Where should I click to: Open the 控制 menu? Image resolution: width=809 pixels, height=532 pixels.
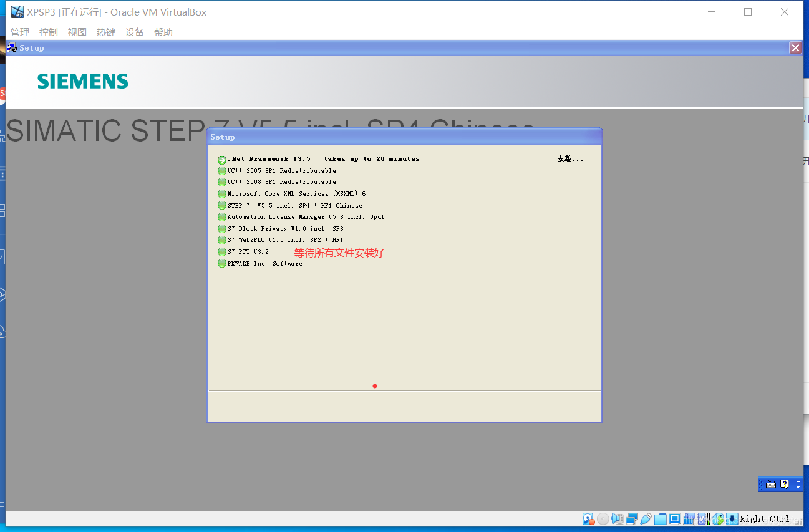point(49,32)
